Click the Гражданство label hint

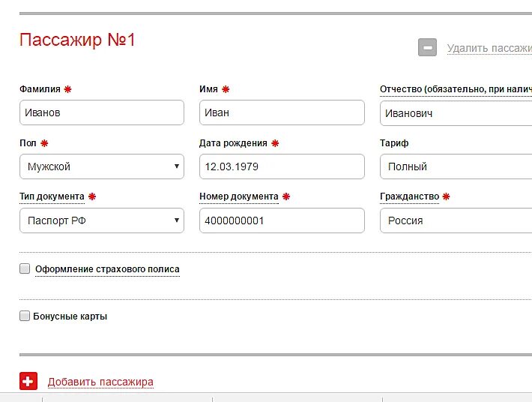point(410,196)
